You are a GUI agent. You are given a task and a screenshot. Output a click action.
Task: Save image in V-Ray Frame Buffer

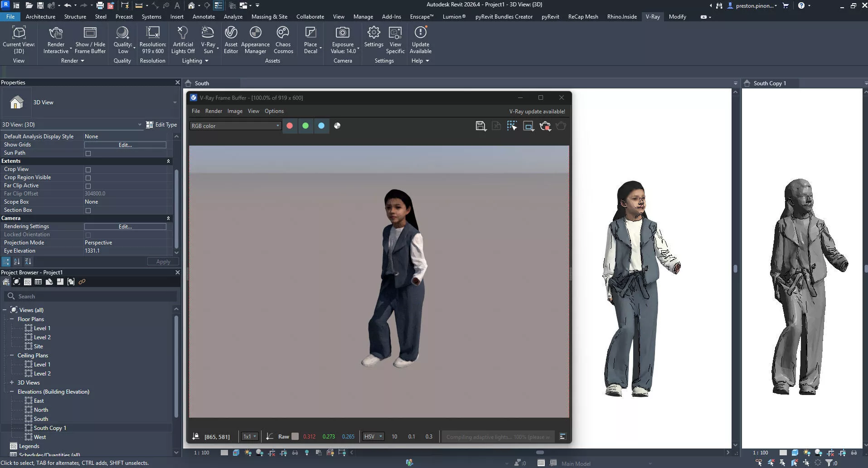[x=480, y=126]
